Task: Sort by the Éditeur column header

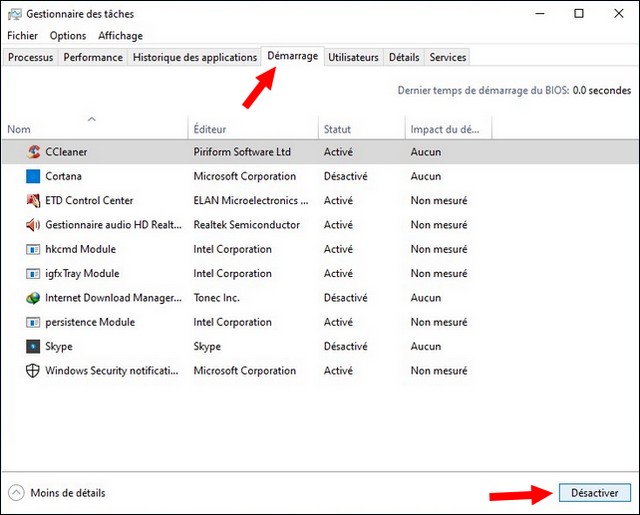Action: click(253, 127)
